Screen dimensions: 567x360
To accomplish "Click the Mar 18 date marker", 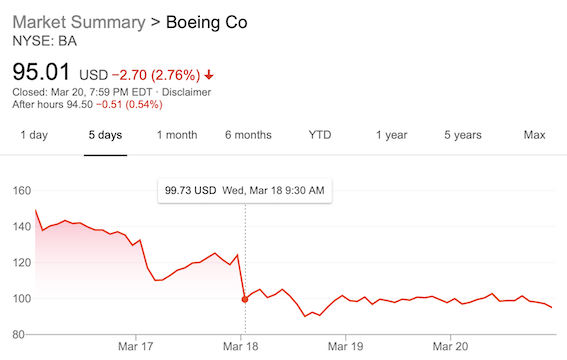I will (x=240, y=346).
